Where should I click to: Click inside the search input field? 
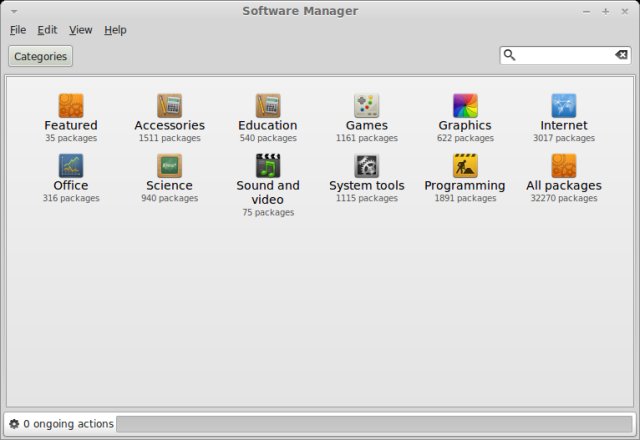click(x=563, y=55)
